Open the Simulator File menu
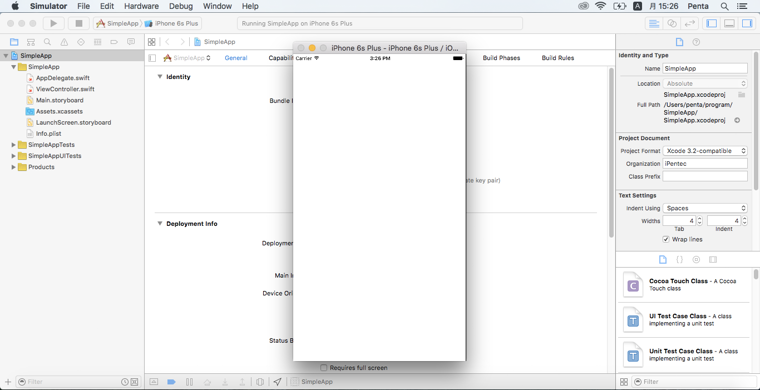 click(83, 6)
